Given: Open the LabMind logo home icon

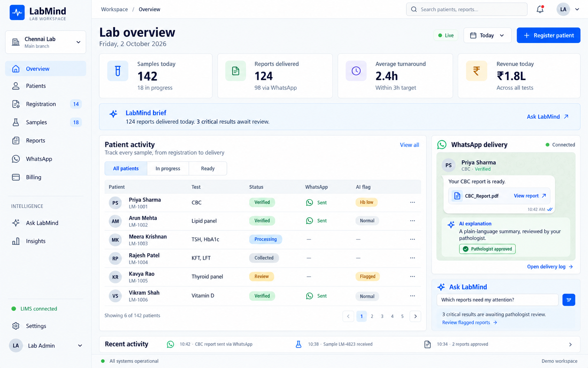Looking at the screenshot, I should [17, 13].
